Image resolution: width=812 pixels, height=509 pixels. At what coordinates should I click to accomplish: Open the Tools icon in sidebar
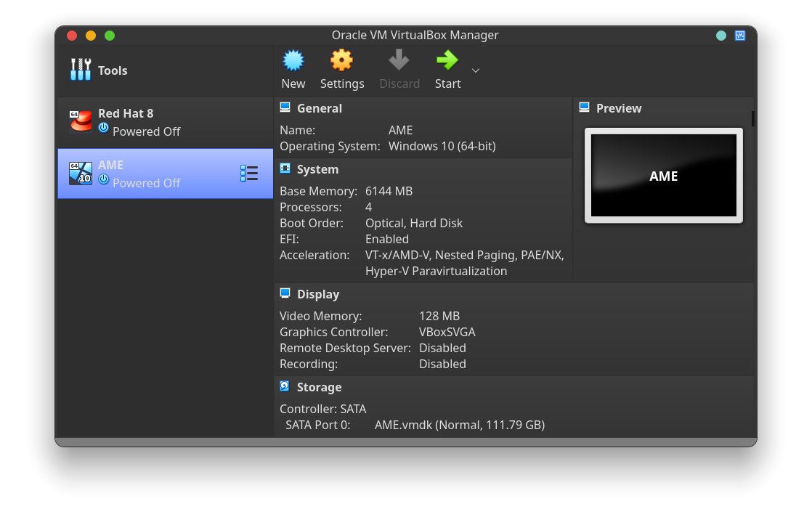pyautogui.click(x=81, y=70)
